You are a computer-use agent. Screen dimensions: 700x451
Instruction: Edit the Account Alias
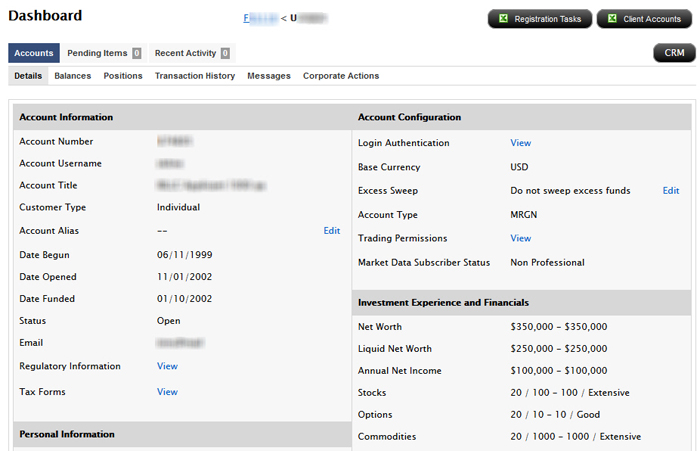(332, 231)
